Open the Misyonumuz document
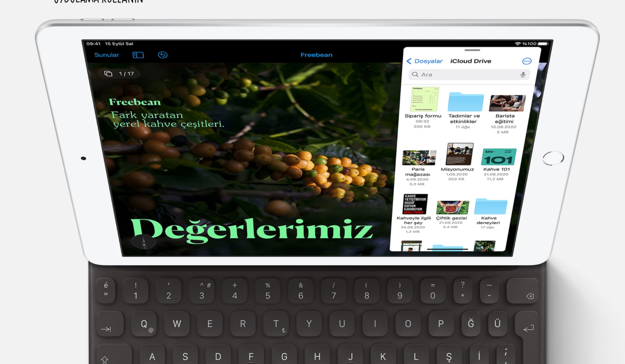The width and height of the screenshot is (625, 364). [x=458, y=162]
